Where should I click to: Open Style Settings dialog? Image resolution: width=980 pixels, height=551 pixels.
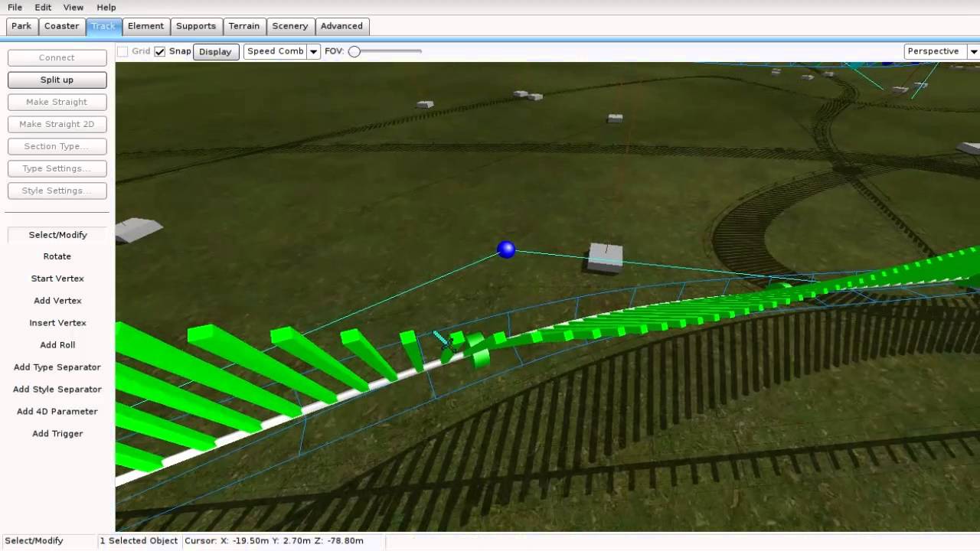pyautogui.click(x=57, y=191)
